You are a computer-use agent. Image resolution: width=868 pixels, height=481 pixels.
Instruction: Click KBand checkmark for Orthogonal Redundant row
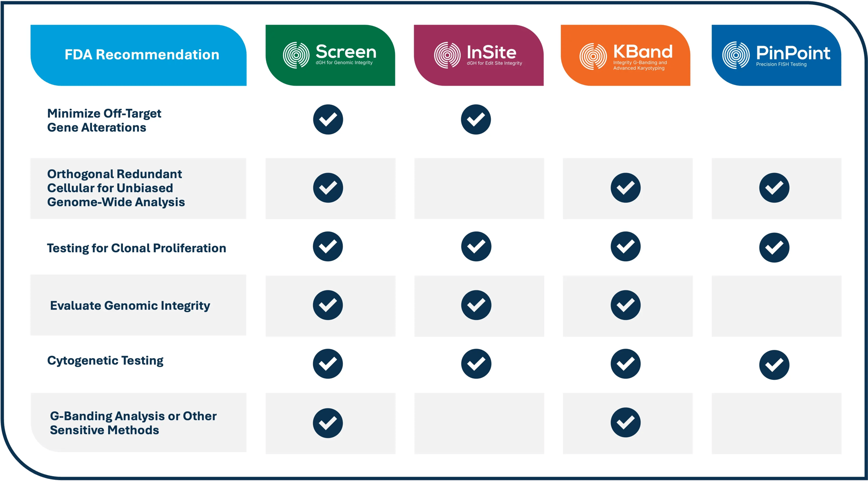coord(625,188)
